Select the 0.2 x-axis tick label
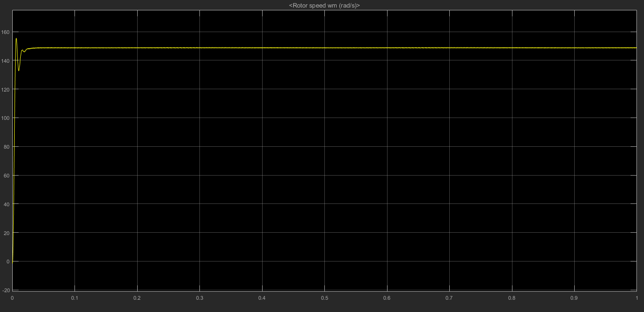 [137, 298]
